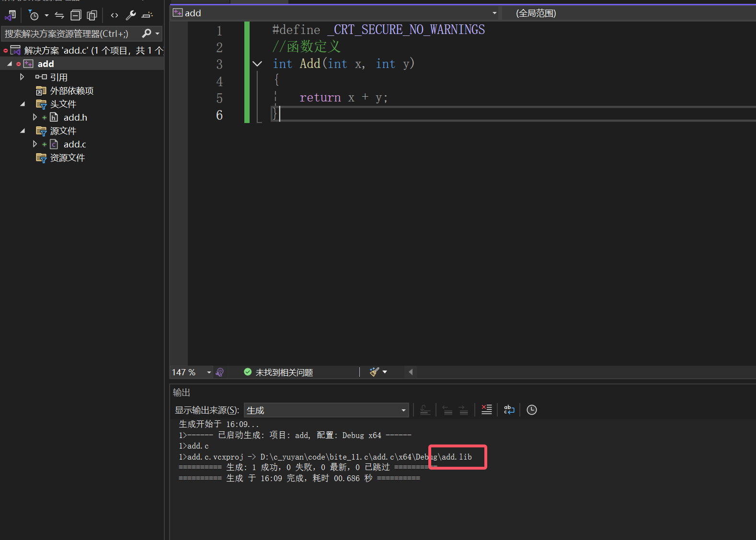Toggle Preview Selected Items
This screenshot has width=756, height=540.
[x=147, y=16]
